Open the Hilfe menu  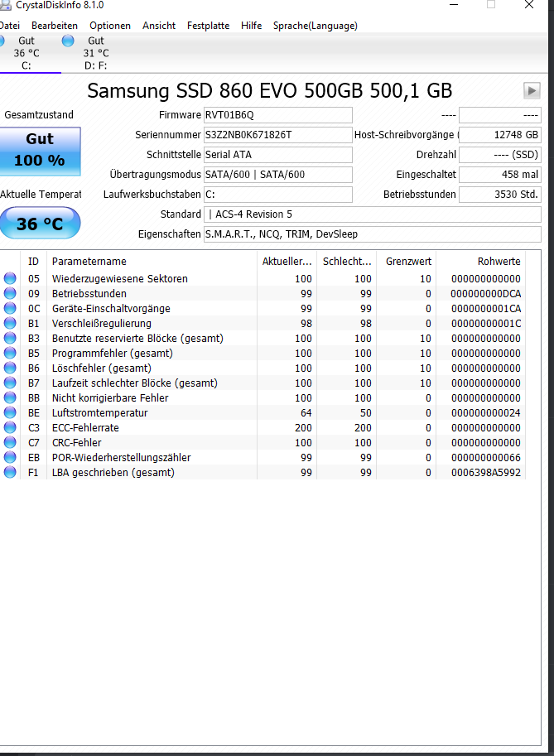pyautogui.click(x=251, y=26)
